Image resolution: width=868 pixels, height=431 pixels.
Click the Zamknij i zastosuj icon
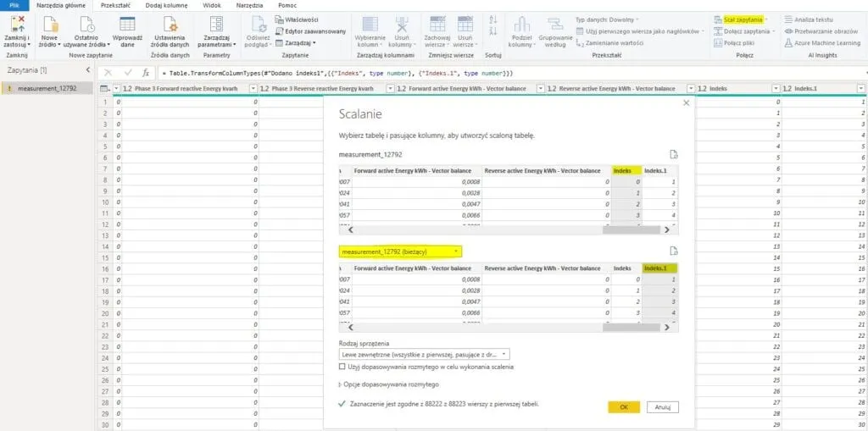[x=18, y=25]
